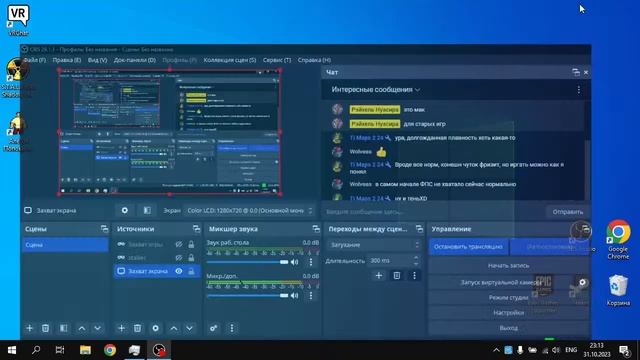Screen dimensions: 640x360
Task: Toggle visibility of the Захват экрана source
Action: coord(179,271)
